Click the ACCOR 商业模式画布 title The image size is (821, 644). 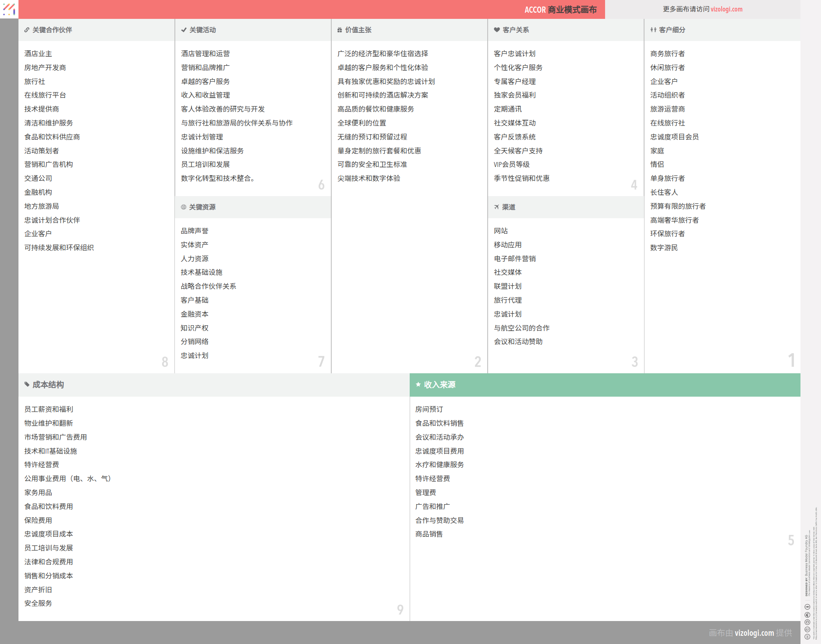pos(560,9)
